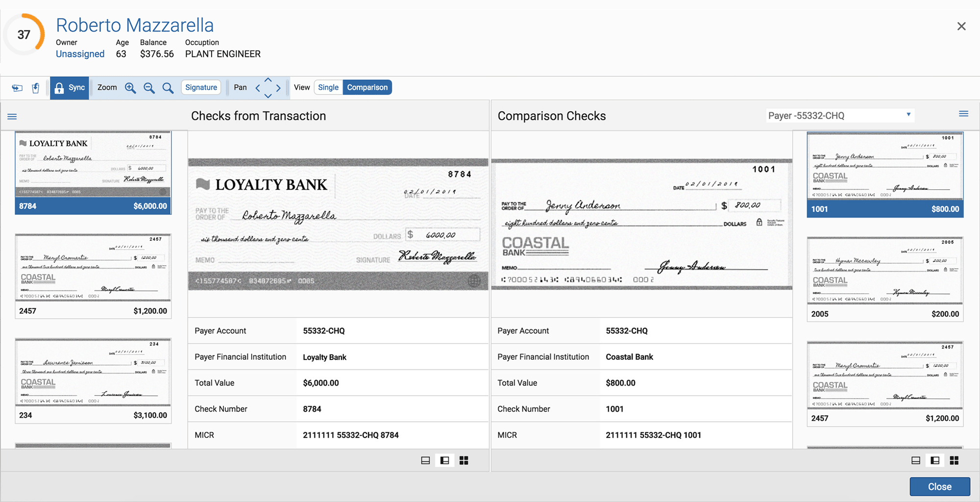Pan the check image right
Viewport: 980px width, 502px height.
click(279, 88)
